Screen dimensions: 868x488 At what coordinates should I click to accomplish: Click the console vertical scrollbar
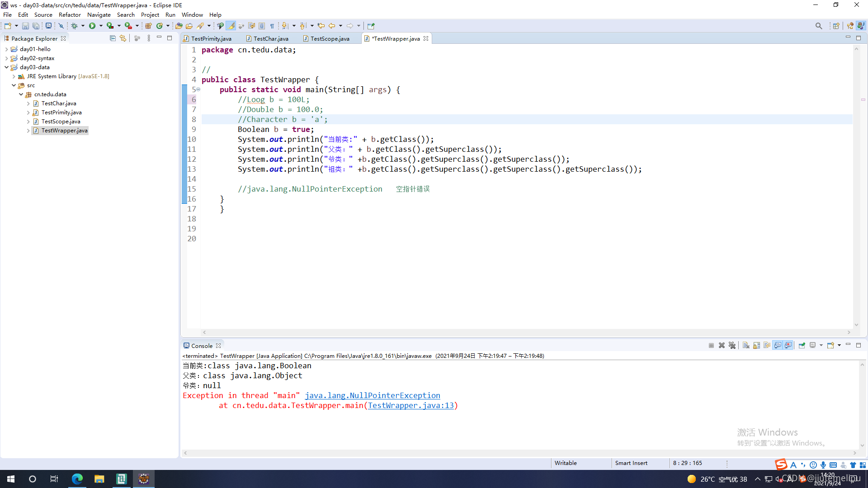[862, 404]
